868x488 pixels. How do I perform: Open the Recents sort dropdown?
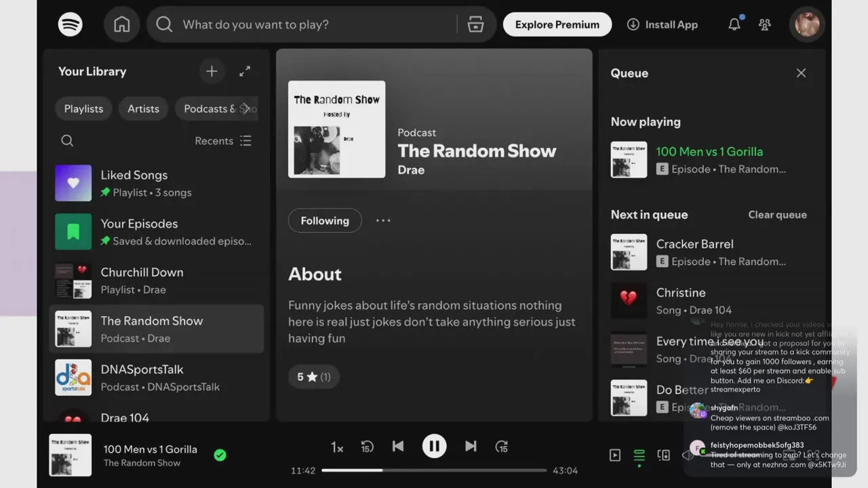[223, 140]
